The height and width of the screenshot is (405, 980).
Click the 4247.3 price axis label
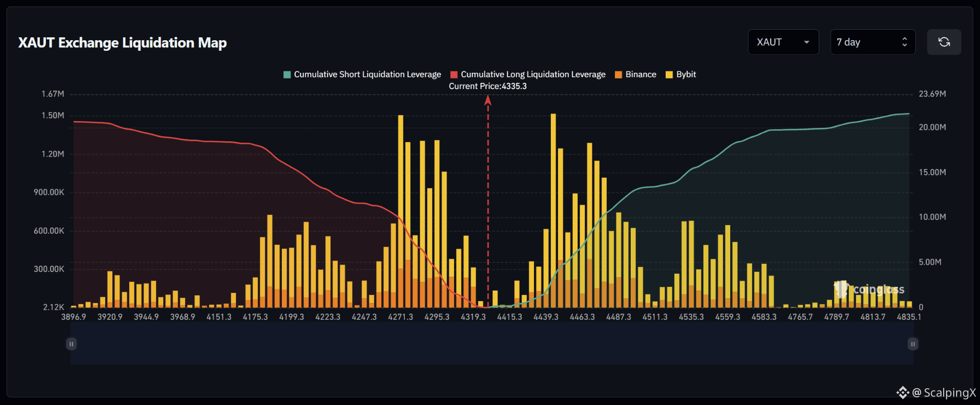364,317
